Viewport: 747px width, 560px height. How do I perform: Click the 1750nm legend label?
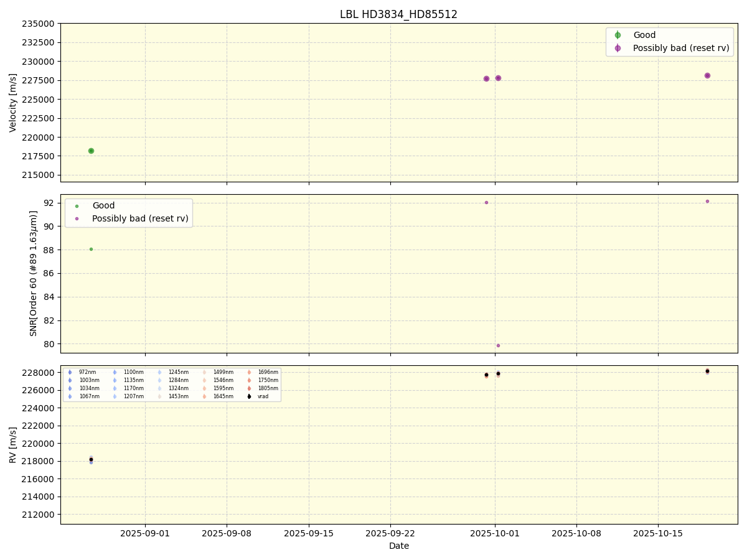point(268,380)
